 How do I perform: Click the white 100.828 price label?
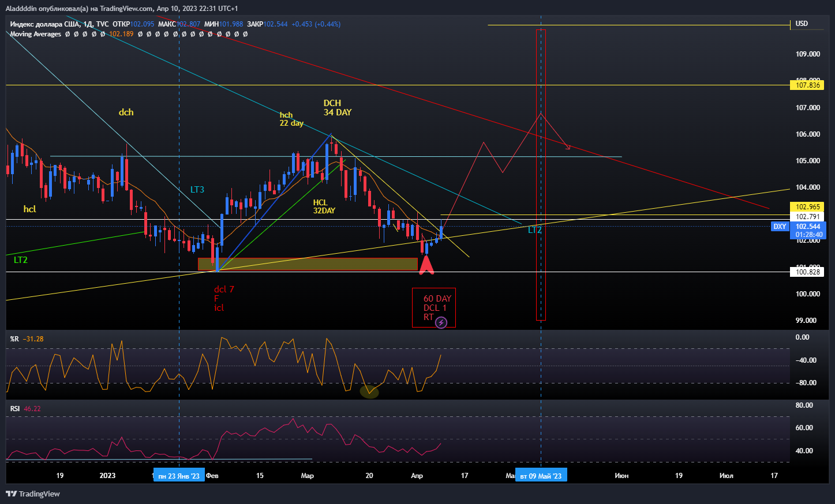coord(808,272)
